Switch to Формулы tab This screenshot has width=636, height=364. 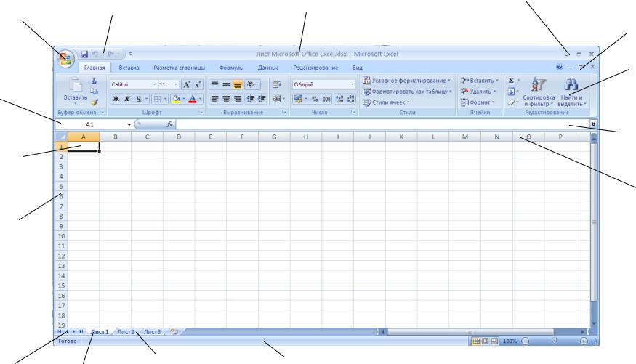click(231, 68)
